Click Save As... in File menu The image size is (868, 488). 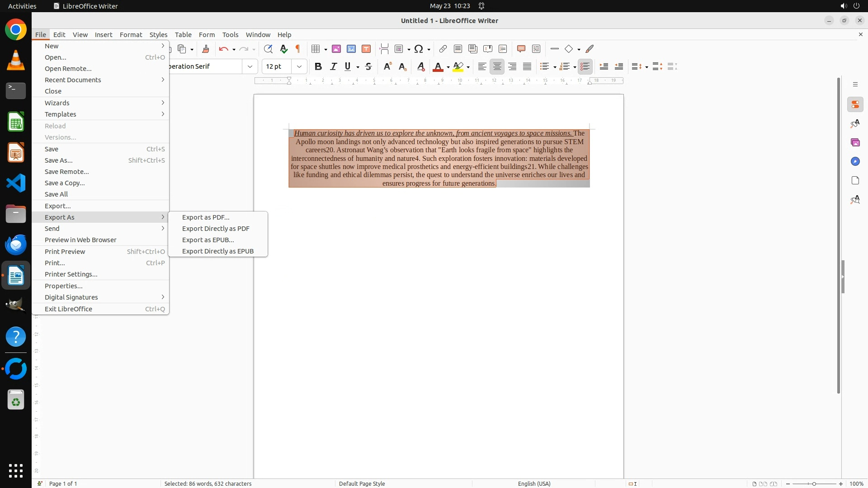click(58, 160)
